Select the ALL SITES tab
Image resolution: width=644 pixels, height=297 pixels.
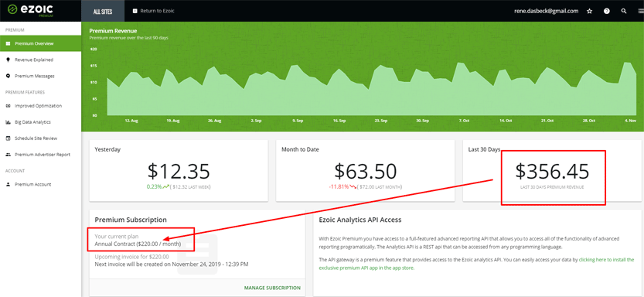(103, 11)
